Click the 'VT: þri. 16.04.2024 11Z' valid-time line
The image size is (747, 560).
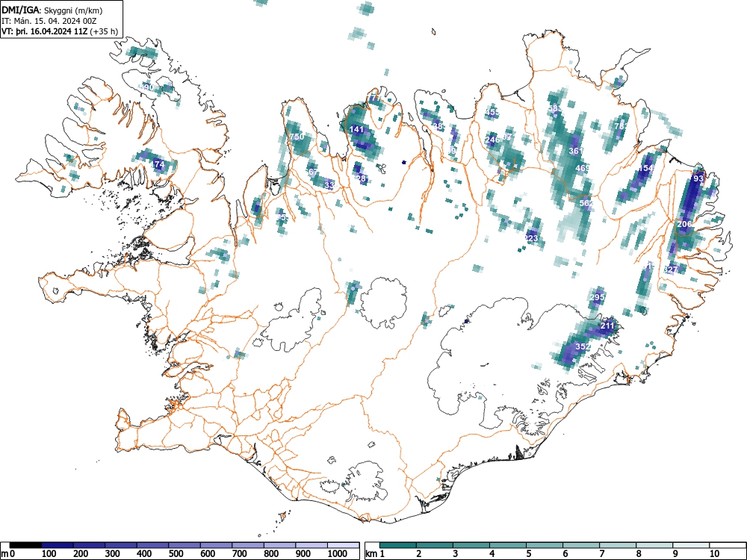[45, 31]
